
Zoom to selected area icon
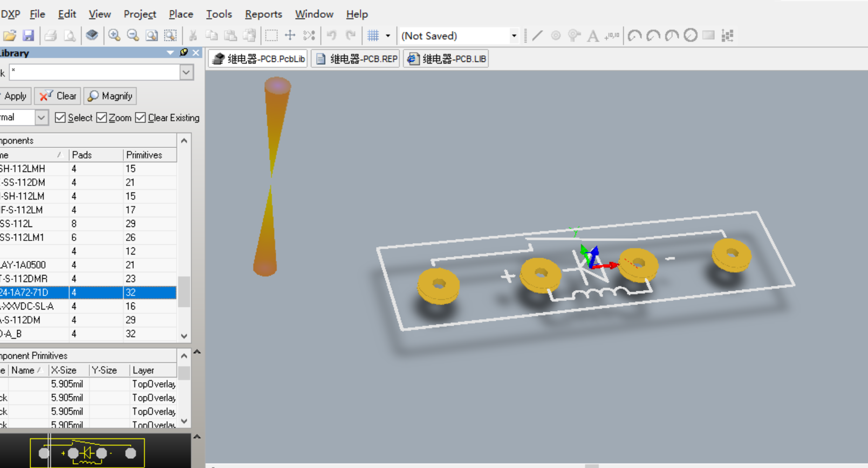(170, 36)
